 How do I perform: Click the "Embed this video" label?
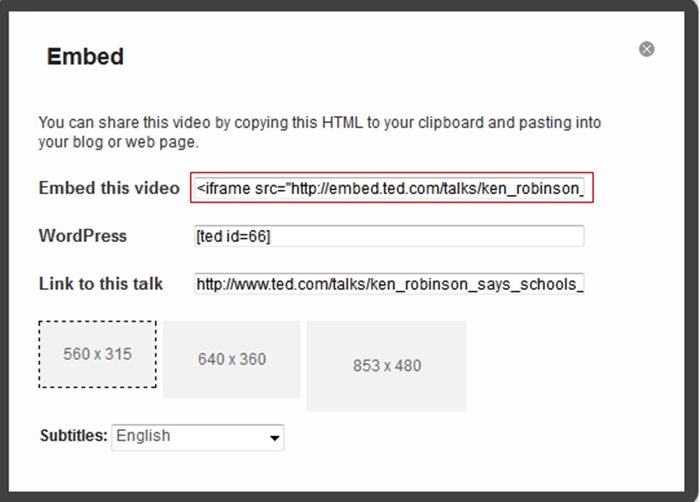(109, 188)
